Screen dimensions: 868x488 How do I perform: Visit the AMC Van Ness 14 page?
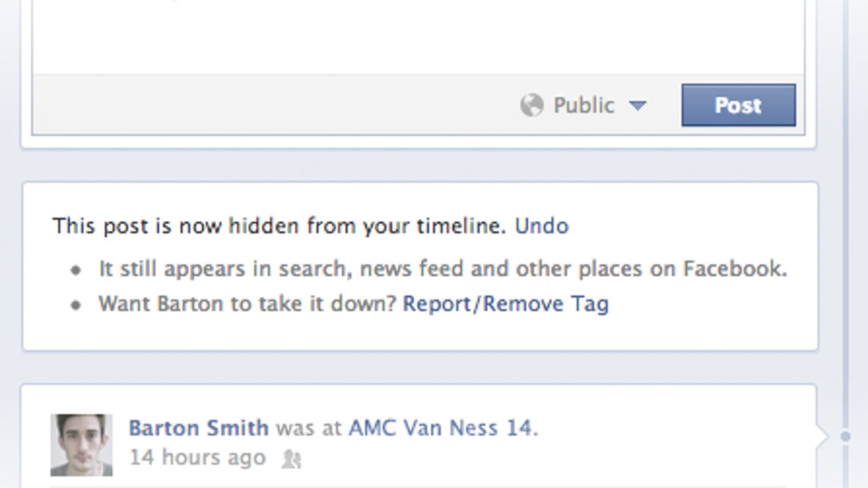point(441,428)
